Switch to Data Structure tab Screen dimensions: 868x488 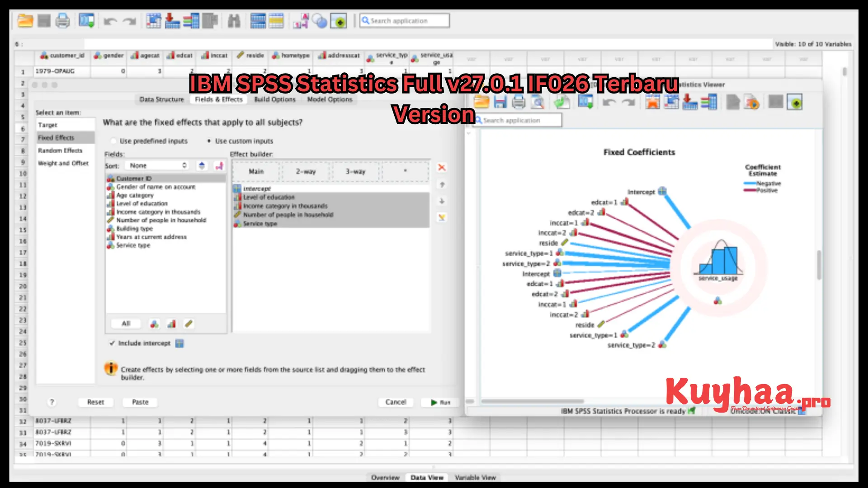(x=162, y=99)
